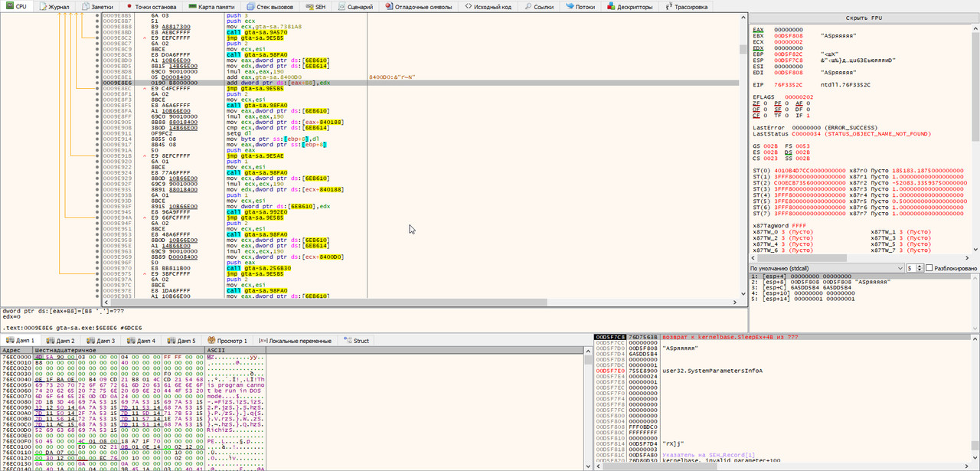Select the Дамп 5 tab
Image resolution: width=980 pixels, height=471 pixels.
click(181, 340)
